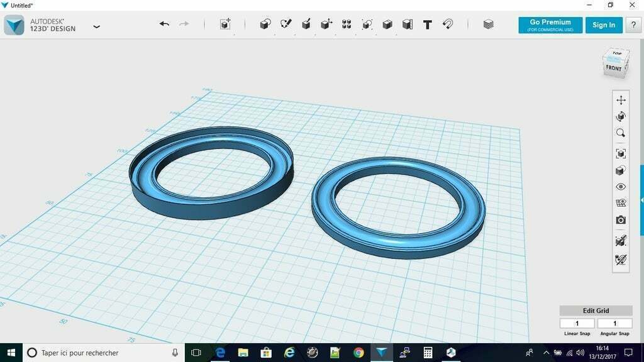Open the Transform tool
Screen dimensions: 644x362
(x=225, y=25)
